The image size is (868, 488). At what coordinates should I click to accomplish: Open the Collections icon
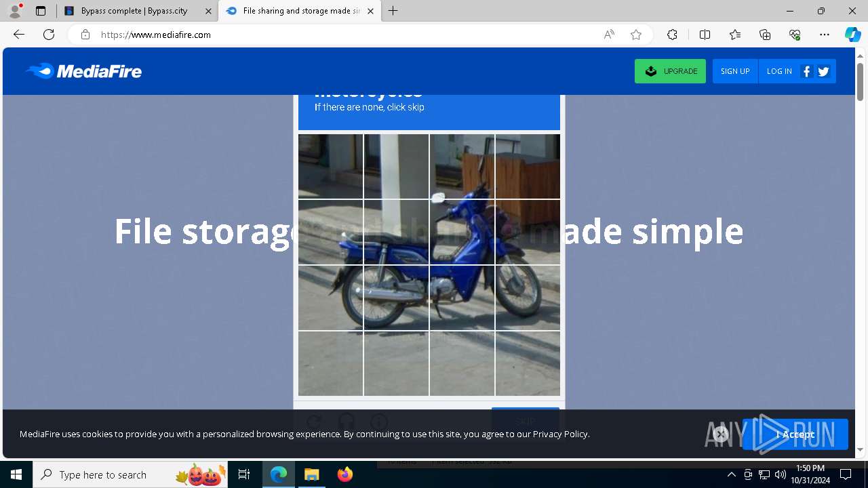coord(765,35)
